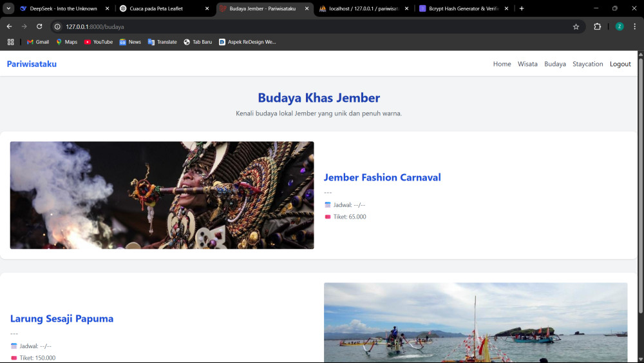The width and height of the screenshot is (644, 363).
Task: Go to the Home nav link
Action: pos(502,64)
